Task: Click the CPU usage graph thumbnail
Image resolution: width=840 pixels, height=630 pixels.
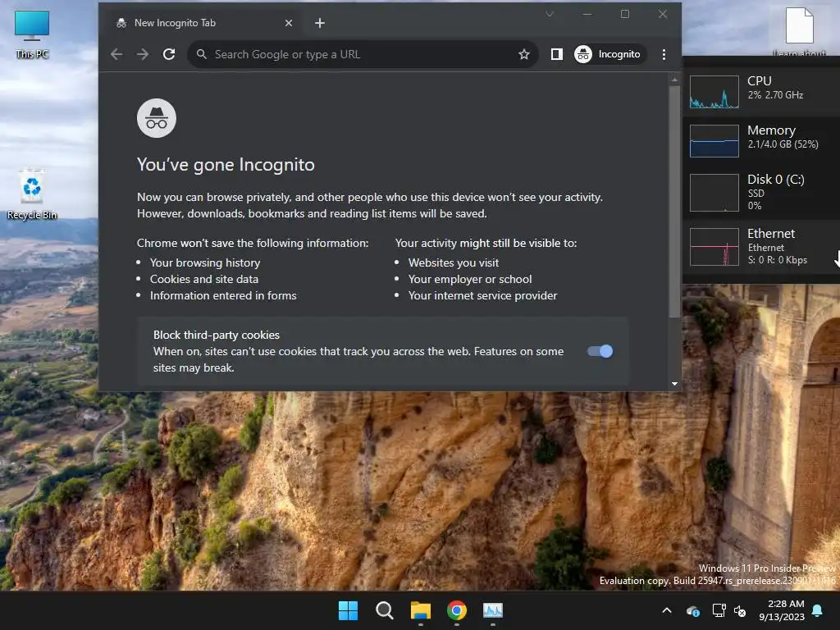Action: (714, 92)
